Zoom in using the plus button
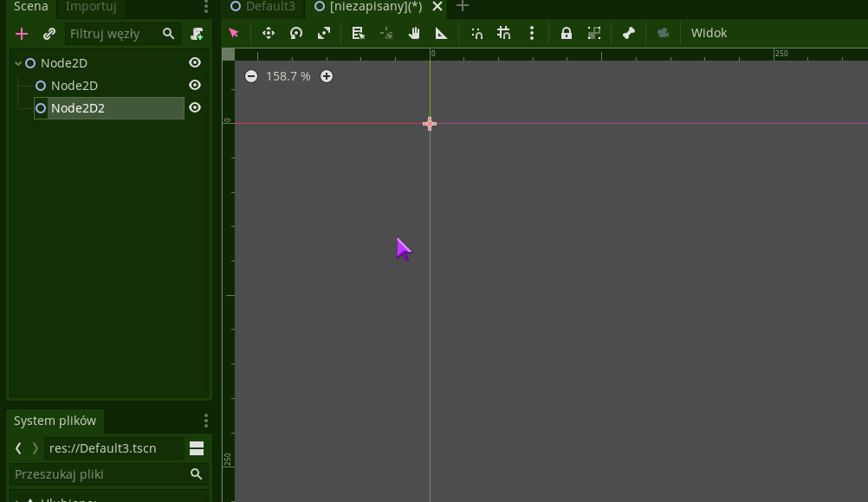The height and width of the screenshot is (502, 868). point(327,76)
